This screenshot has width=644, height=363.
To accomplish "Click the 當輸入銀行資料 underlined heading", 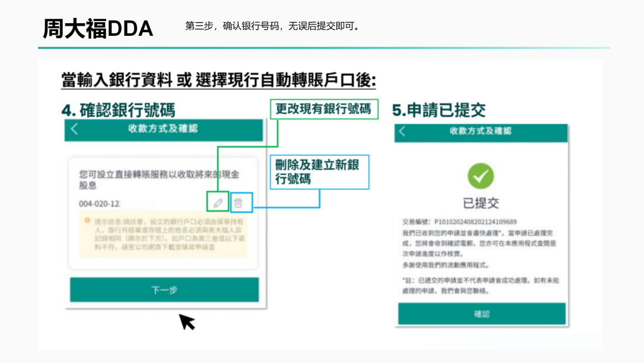I will click(218, 80).
